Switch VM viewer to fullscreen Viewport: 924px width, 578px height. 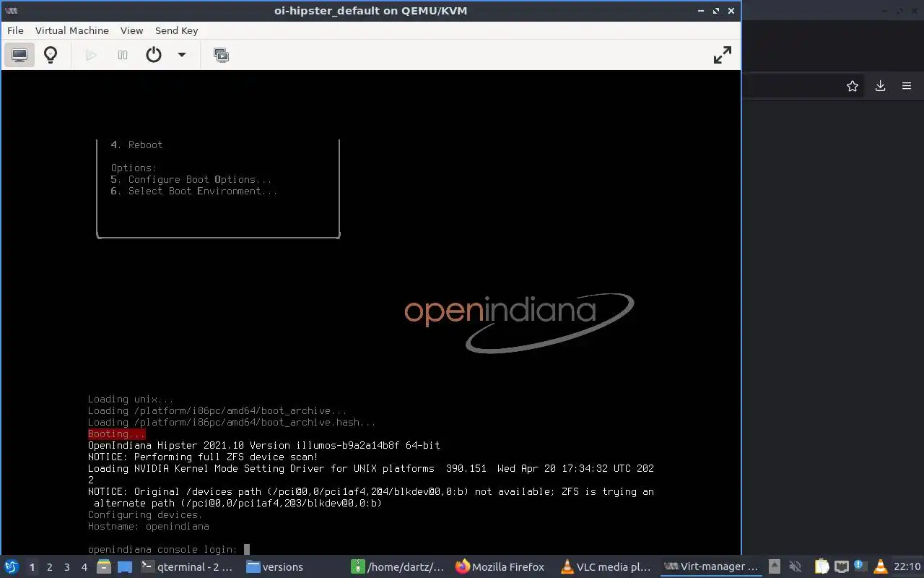click(722, 55)
